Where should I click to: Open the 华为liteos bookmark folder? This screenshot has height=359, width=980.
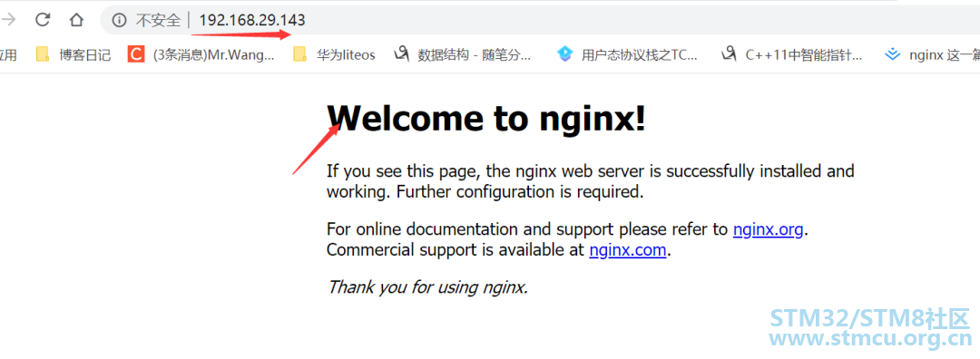tap(334, 55)
